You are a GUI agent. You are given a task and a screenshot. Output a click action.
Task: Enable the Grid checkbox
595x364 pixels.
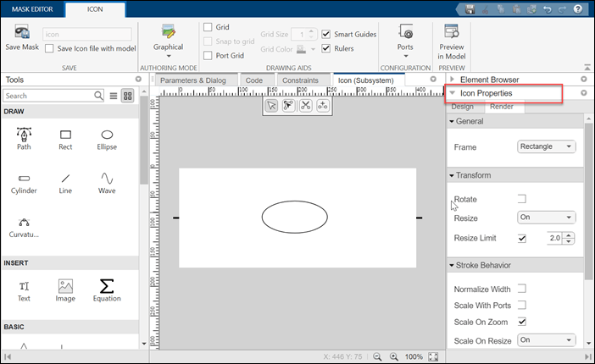pyautogui.click(x=208, y=27)
